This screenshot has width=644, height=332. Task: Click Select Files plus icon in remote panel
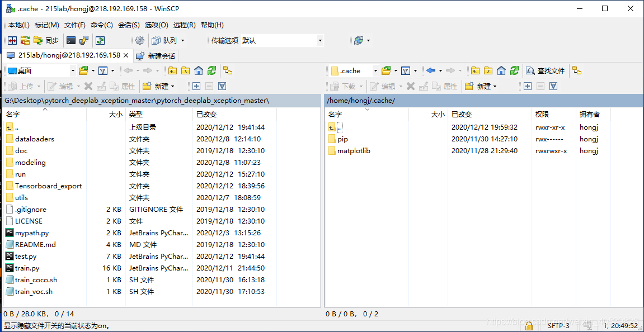(x=528, y=86)
